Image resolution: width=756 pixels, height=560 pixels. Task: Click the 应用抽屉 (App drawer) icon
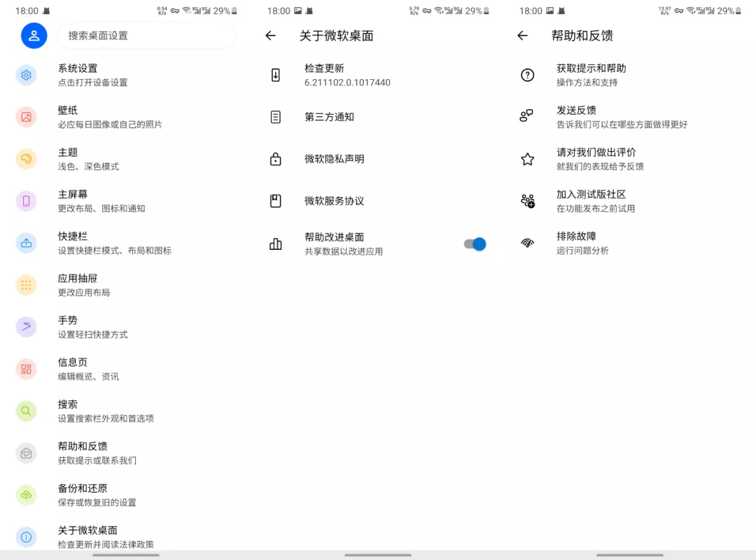(x=26, y=285)
